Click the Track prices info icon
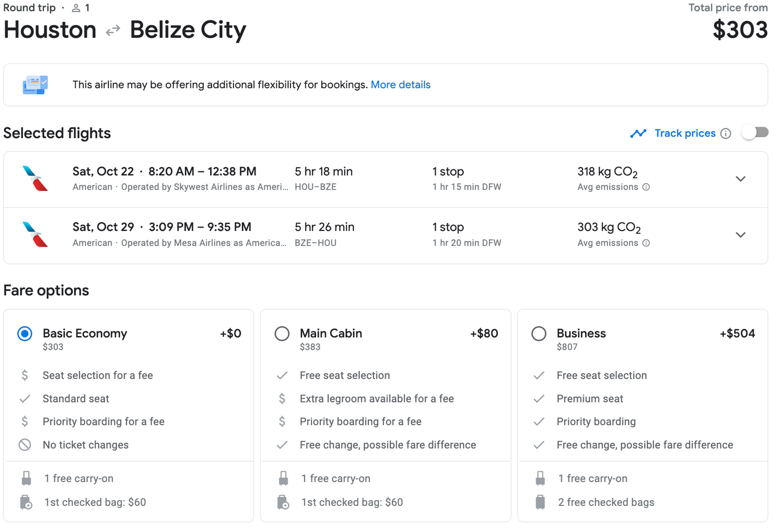This screenshot has width=778, height=532. coord(726,133)
